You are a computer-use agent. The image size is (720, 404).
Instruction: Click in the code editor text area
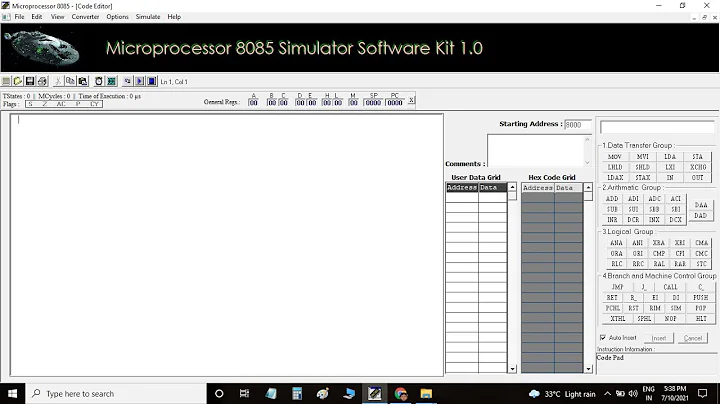tap(227, 245)
